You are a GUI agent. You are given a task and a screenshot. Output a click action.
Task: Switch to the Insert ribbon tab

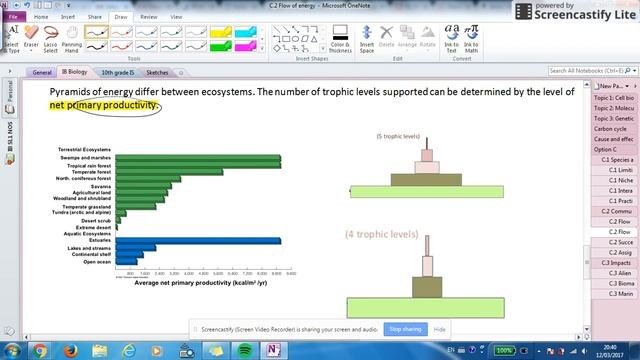pos(68,17)
